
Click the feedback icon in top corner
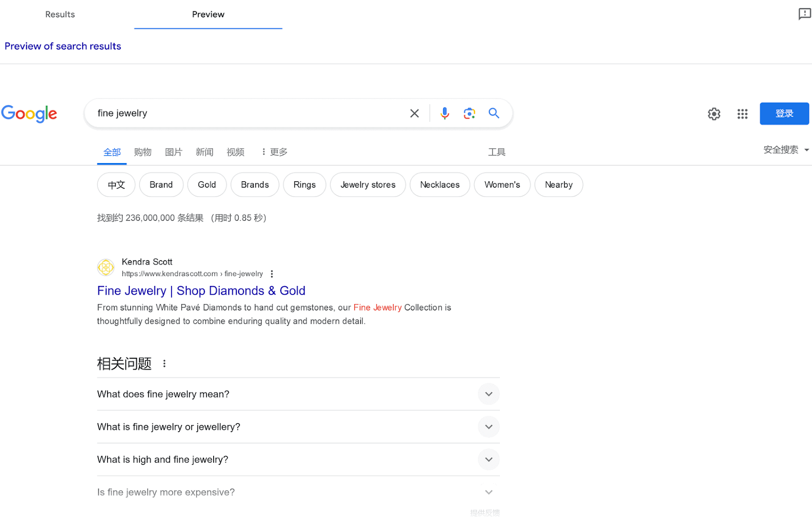(x=804, y=14)
